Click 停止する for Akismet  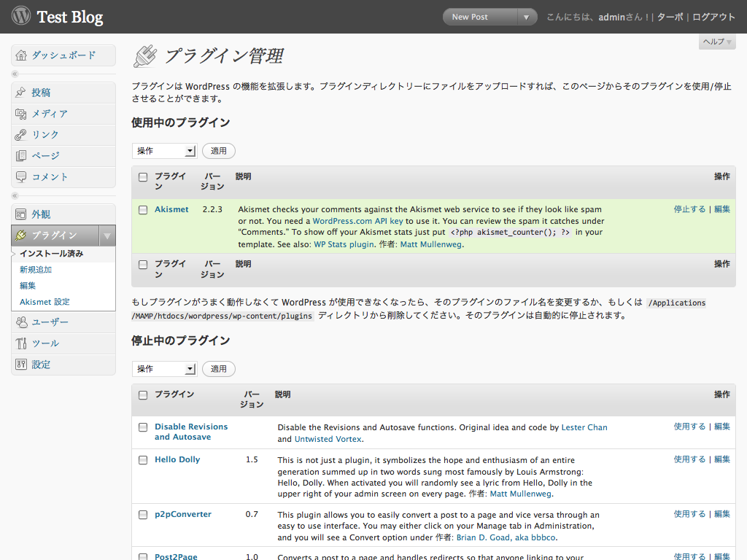(689, 209)
